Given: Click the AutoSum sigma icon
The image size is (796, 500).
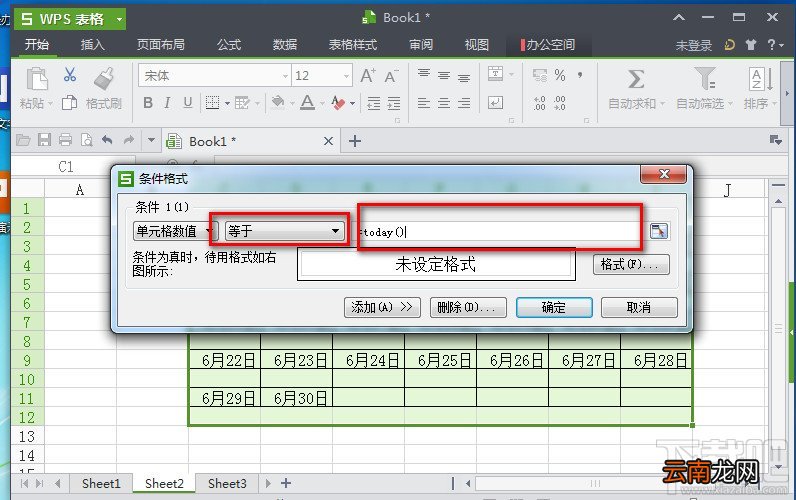Looking at the screenshot, I should click(636, 79).
